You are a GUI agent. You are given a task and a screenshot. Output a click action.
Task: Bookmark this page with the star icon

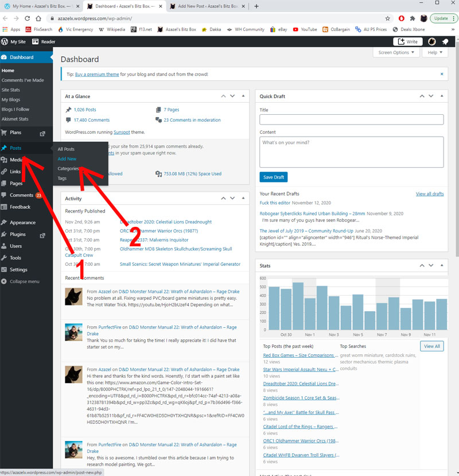pos(388,18)
